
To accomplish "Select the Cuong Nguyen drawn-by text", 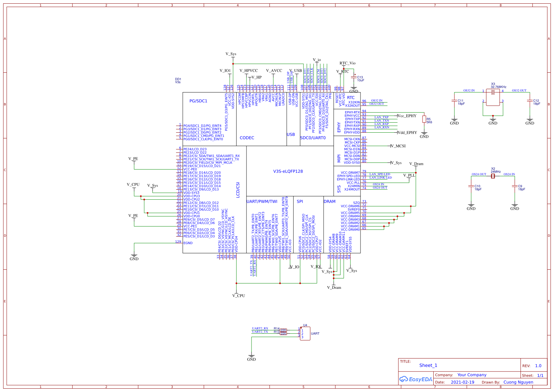I will pos(518,382).
